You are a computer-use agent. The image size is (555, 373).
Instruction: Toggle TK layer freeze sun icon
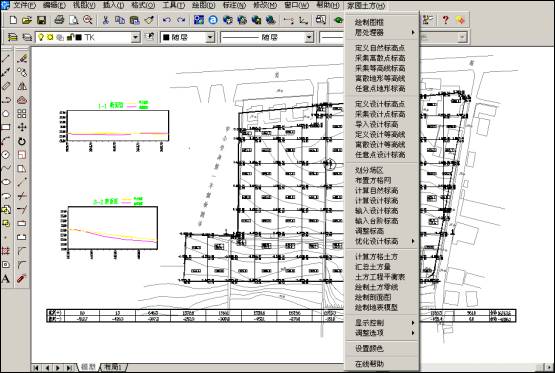click(50, 37)
